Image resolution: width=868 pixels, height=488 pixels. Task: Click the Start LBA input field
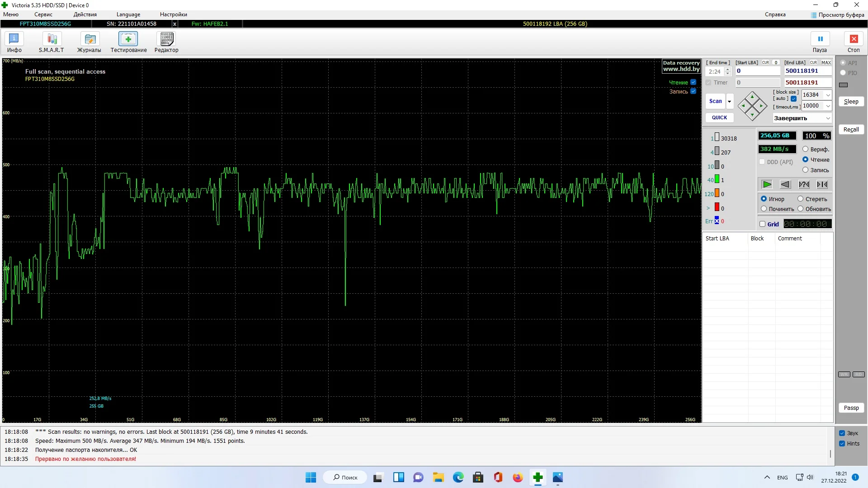click(757, 71)
